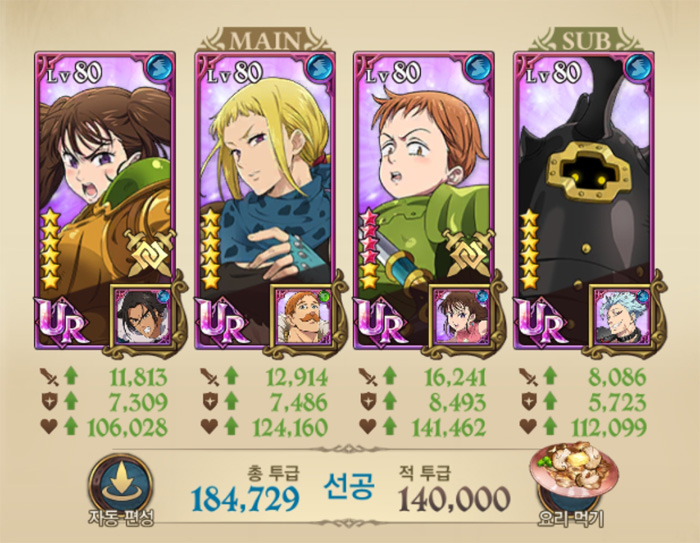Click the blue attribute orb on Diane's card
This screenshot has width=700, height=543.
[x=159, y=67]
